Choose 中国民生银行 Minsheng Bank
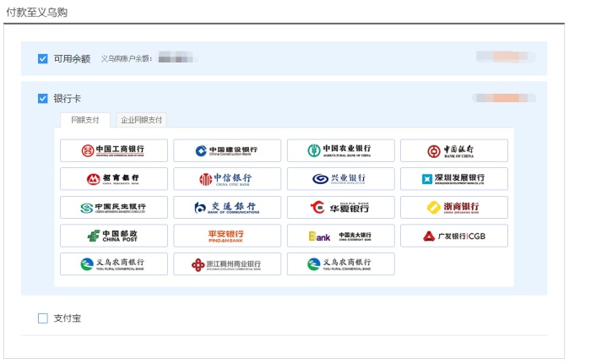The image size is (591, 364). 114,207
